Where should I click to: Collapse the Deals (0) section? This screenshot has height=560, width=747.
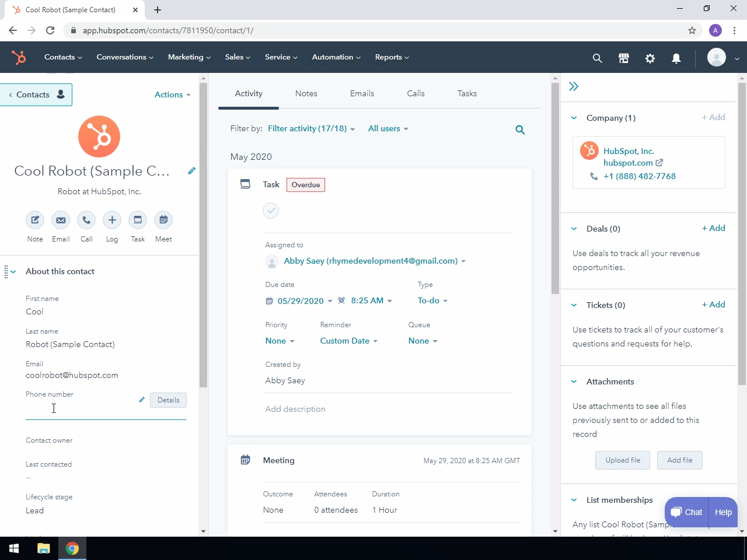[574, 229]
